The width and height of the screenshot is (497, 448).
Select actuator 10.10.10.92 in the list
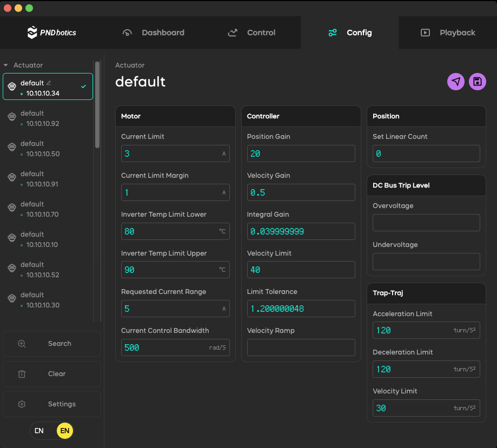48,118
